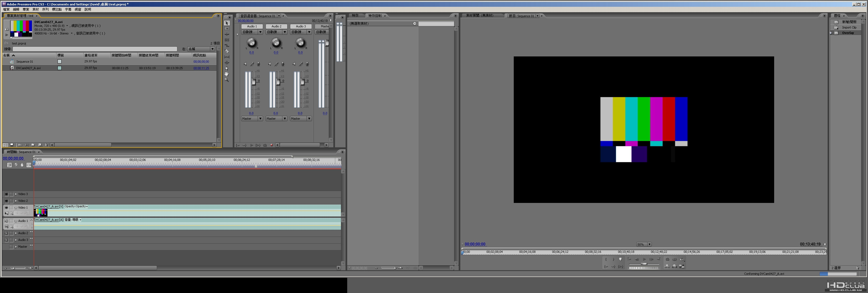Set Out point in program monitor

click(613, 259)
